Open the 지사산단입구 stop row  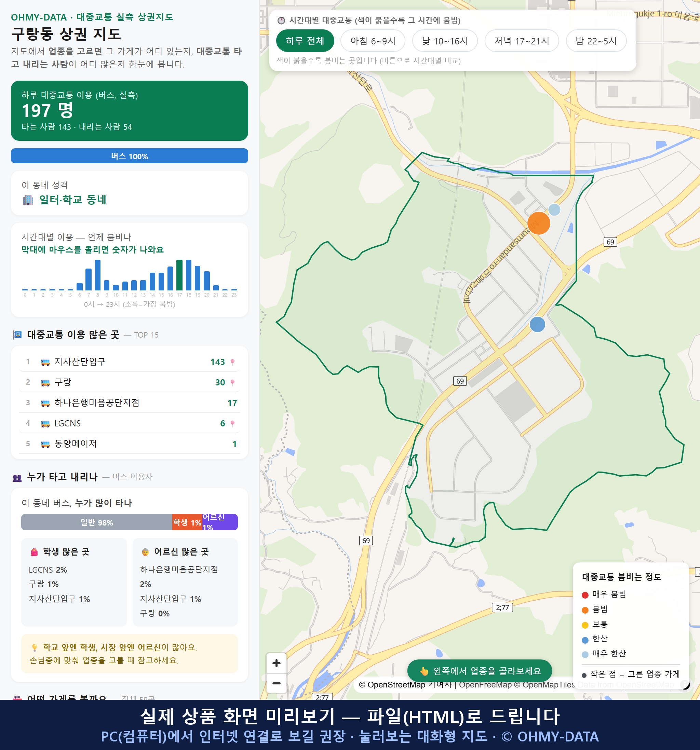pyautogui.click(x=130, y=362)
